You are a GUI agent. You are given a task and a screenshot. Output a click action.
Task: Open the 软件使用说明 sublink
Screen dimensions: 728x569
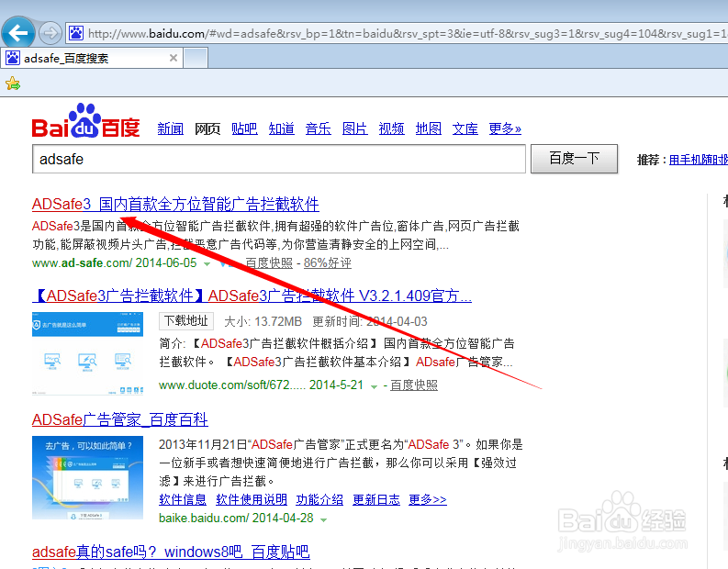point(252,499)
